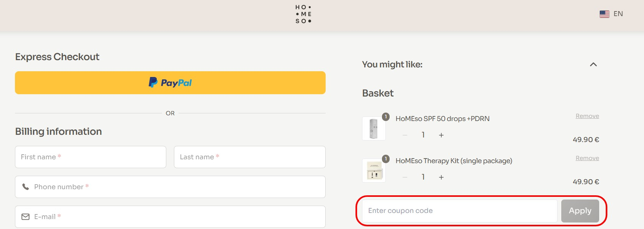Open the EN language selector
The height and width of the screenshot is (229, 644).
pyautogui.click(x=618, y=14)
